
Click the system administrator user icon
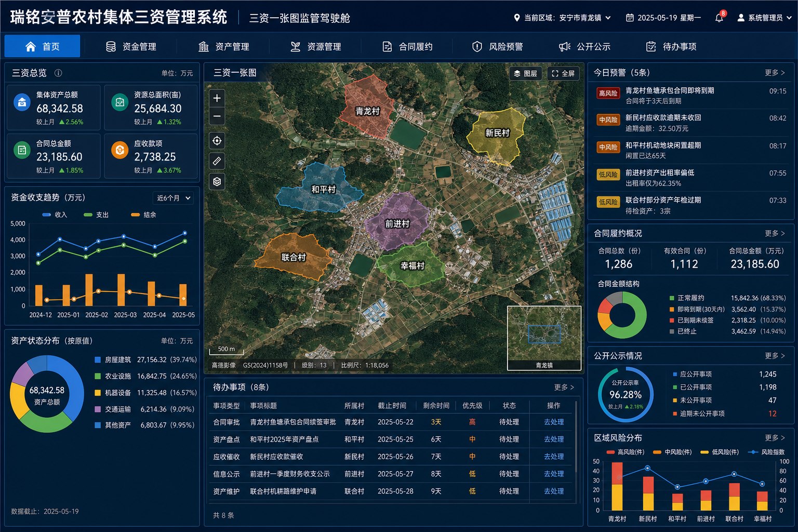(x=741, y=18)
